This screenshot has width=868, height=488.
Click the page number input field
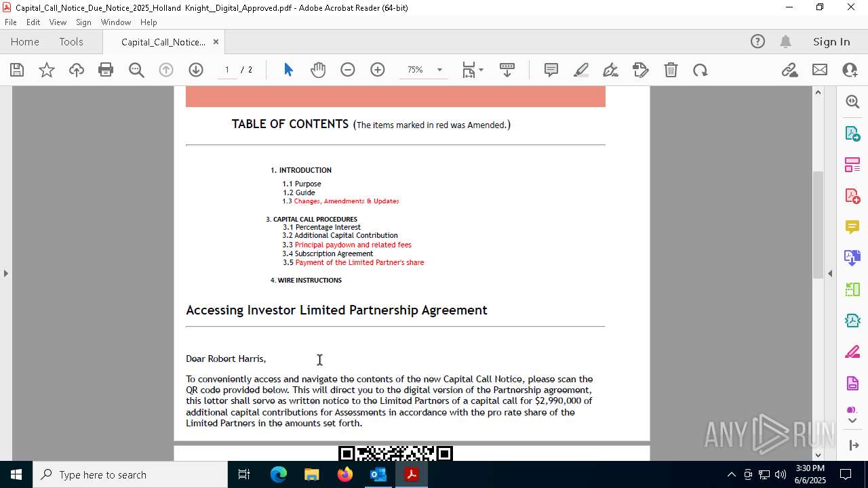point(226,70)
